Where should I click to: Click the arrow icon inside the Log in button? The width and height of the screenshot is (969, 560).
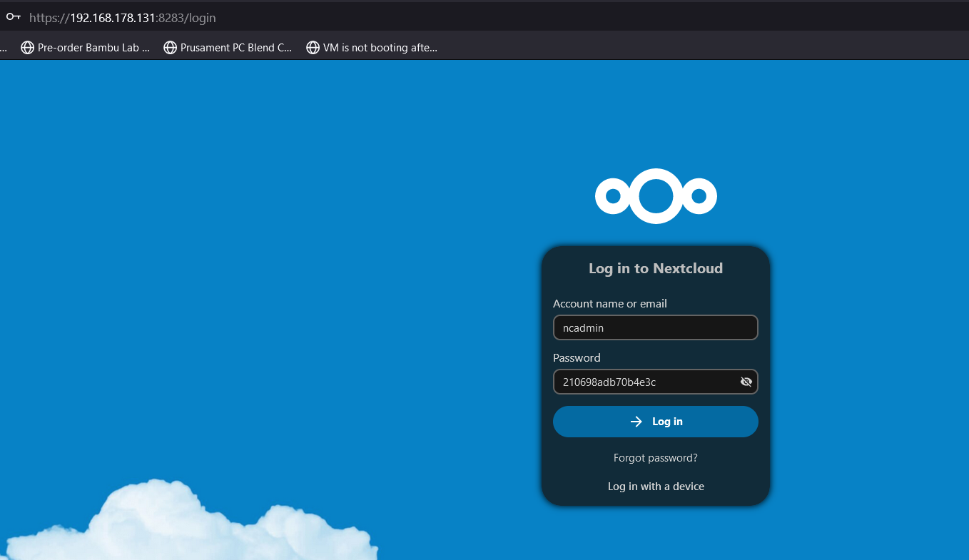(x=636, y=422)
